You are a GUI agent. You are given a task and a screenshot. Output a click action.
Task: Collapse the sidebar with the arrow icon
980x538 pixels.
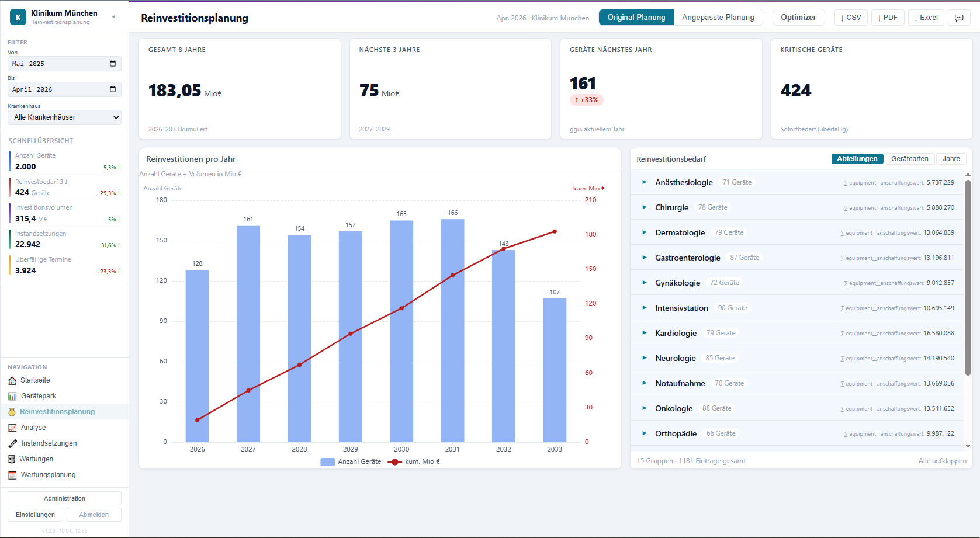tap(113, 17)
